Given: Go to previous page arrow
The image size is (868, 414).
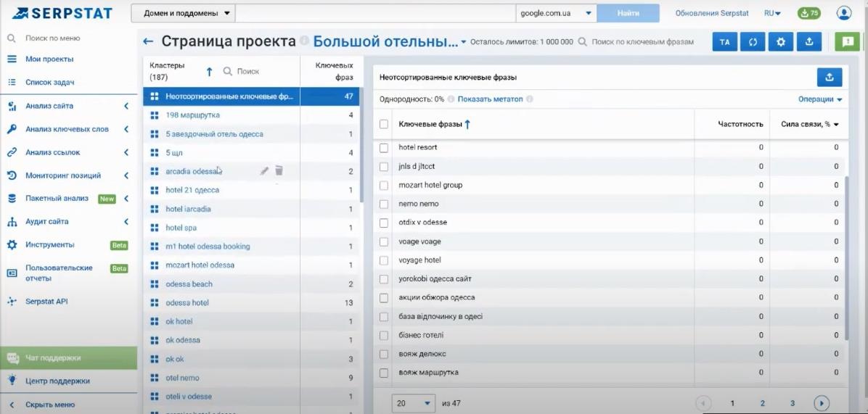Looking at the screenshot, I should coord(703,403).
